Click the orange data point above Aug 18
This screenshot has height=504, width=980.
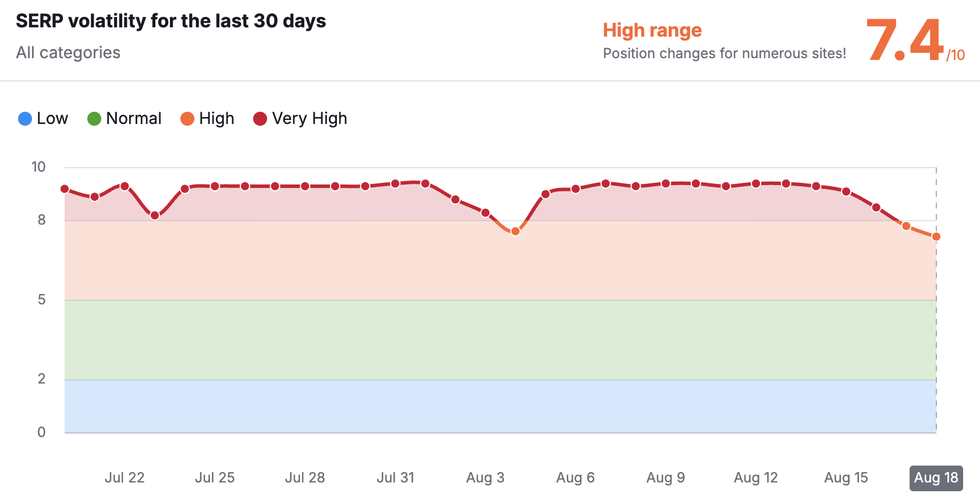point(936,237)
